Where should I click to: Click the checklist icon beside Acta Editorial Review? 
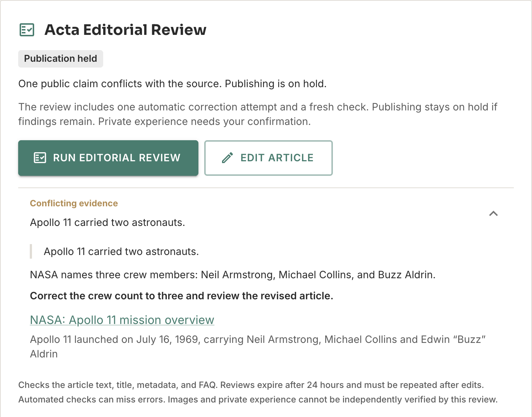pos(27,30)
